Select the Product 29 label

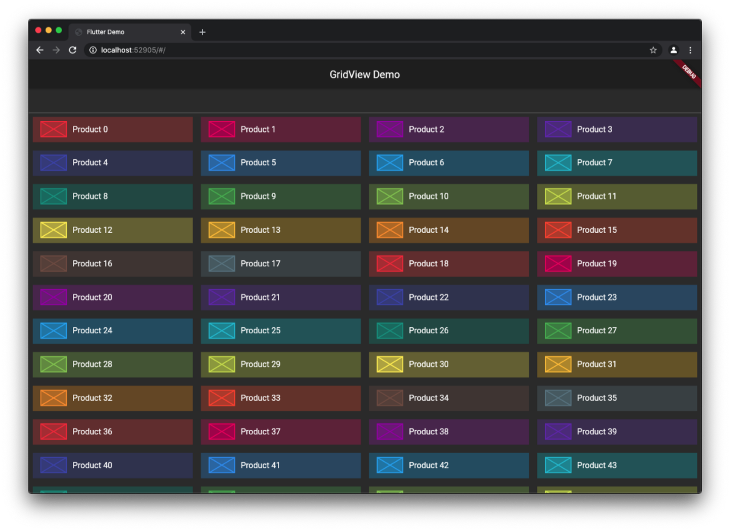pyautogui.click(x=260, y=364)
